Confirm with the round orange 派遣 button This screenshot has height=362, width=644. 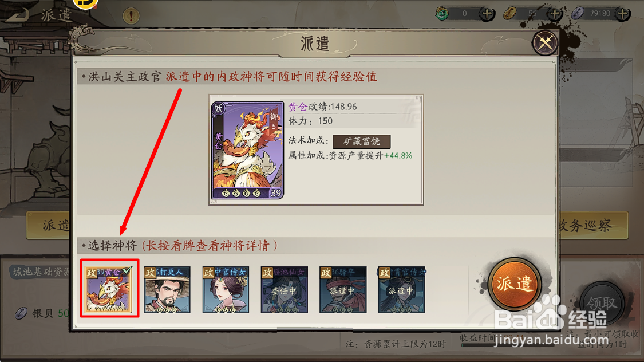click(x=514, y=284)
